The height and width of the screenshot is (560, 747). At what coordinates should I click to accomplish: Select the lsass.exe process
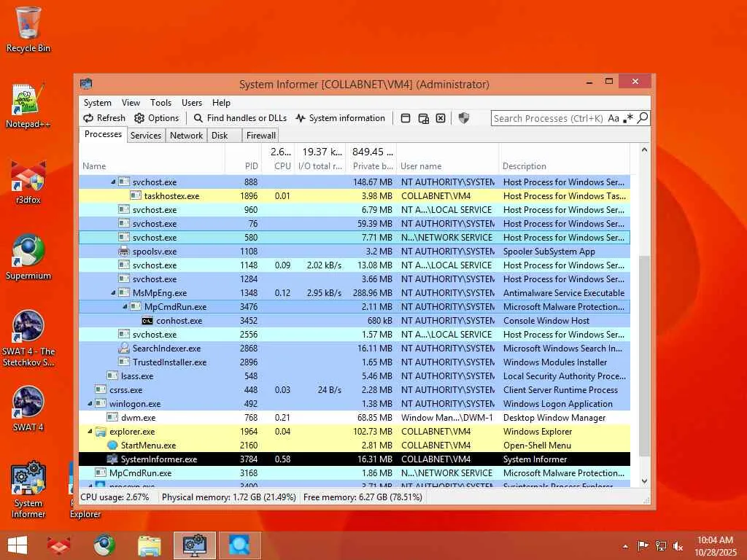tap(355, 376)
